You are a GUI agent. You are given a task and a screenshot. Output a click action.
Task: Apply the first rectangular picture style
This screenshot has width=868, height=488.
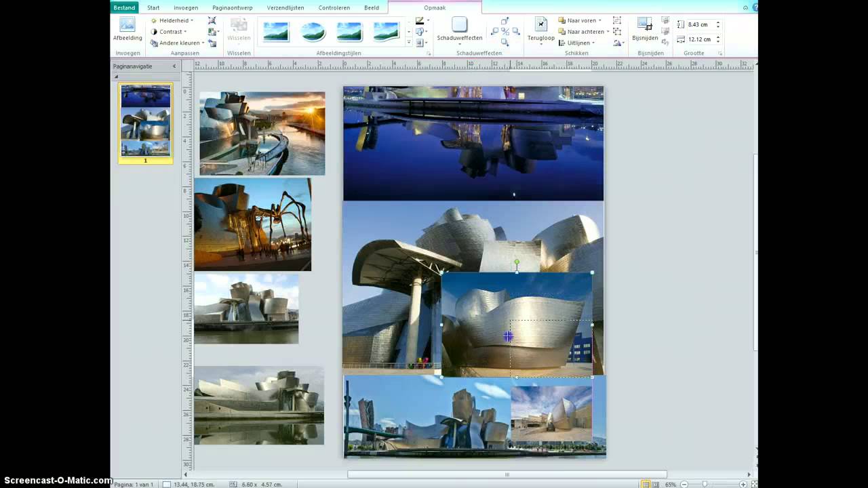pyautogui.click(x=276, y=31)
